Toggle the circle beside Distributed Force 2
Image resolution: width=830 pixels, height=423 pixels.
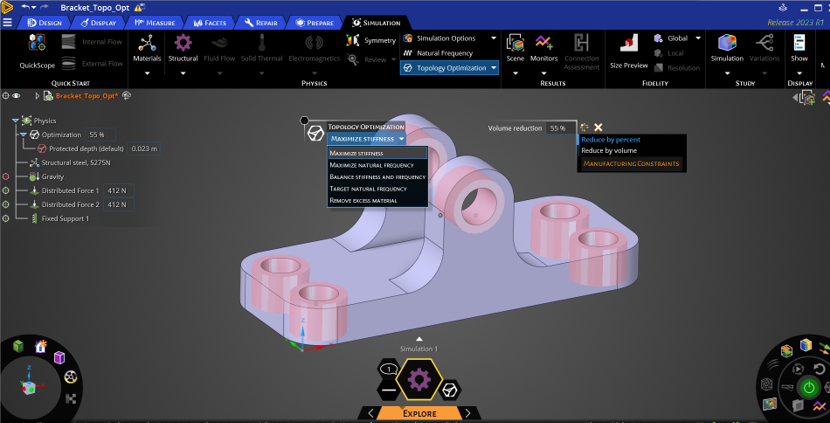6,204
